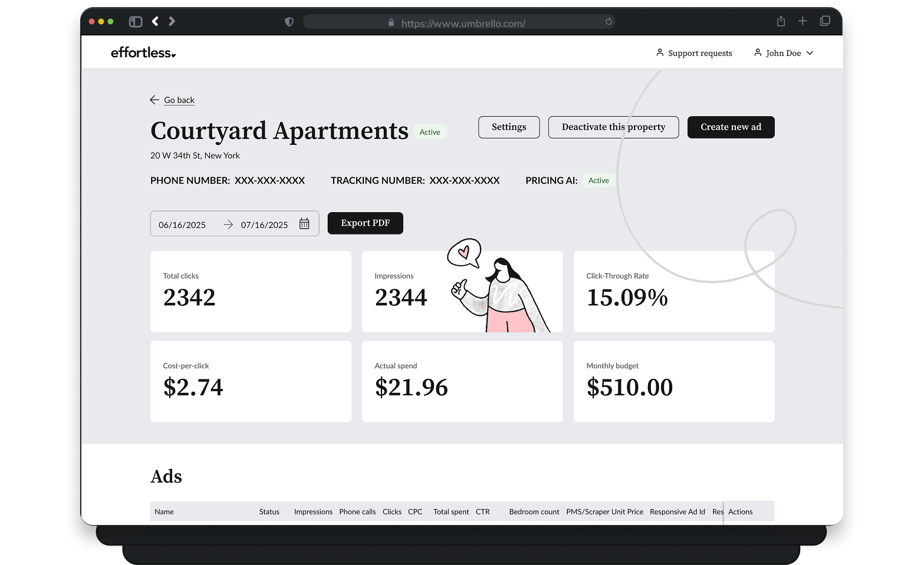Image resolution: width=924 pixels, height=565 pixels.
Task: Click the Bedroom count column header
Action: [x=534, y=512]
